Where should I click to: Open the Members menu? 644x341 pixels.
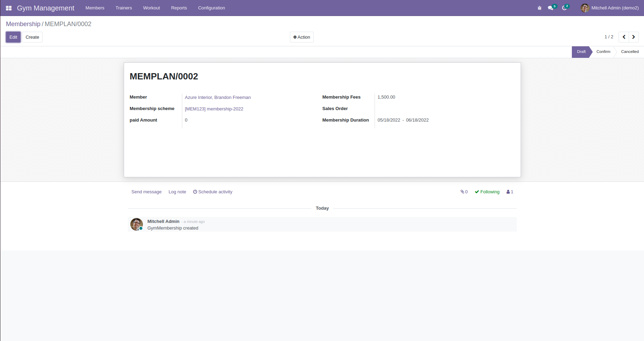[x=95, y=8]
